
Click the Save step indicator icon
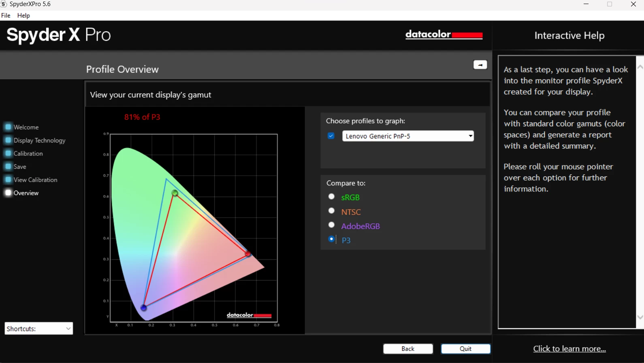click(x=8, y=166)
